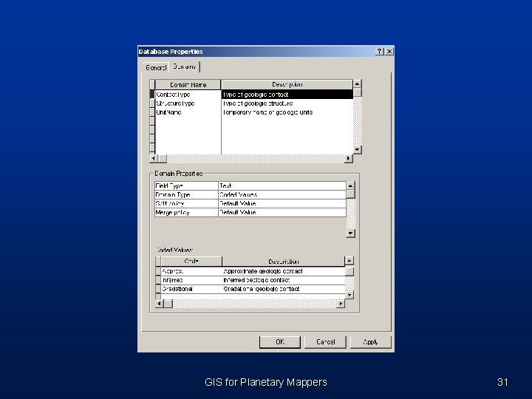
Task: Click row selector beside StructureType domain
Action: 152,103
